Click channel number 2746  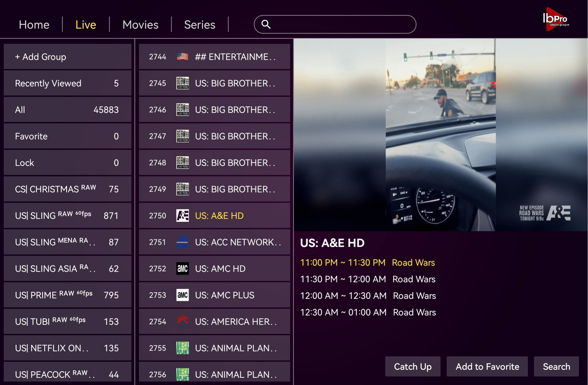point(157,110)
